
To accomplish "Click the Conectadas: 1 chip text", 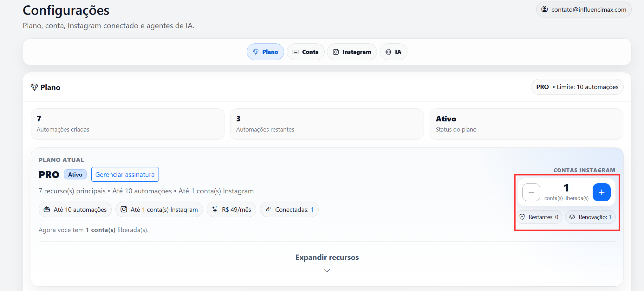I will (x=294, y=210).
